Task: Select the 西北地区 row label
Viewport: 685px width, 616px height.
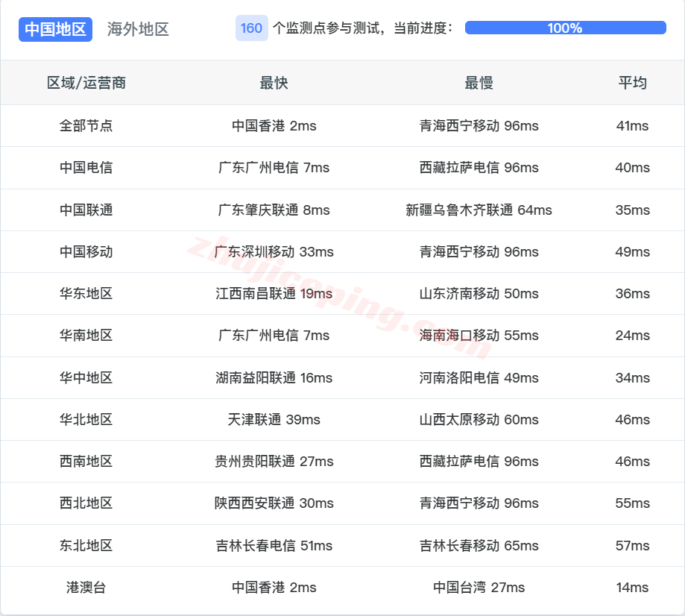Action: [x=86, y=503]
